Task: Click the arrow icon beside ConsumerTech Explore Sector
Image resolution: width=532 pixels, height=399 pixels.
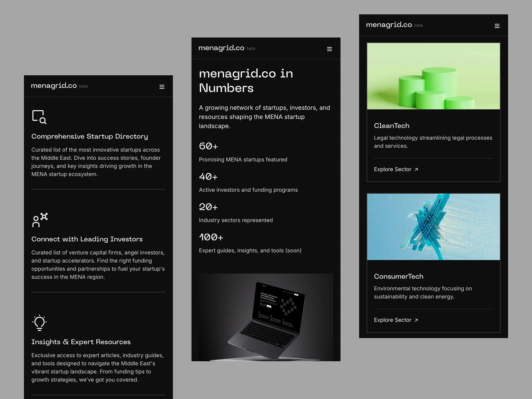Action: tap(416, 320)
